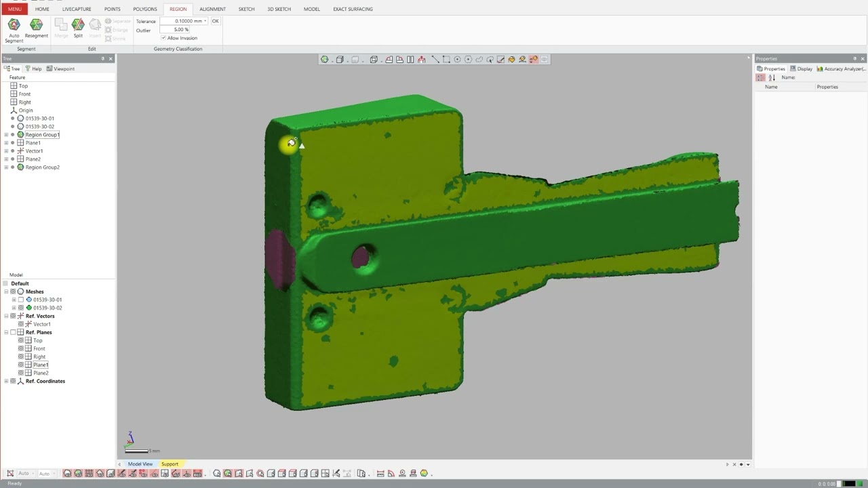Switch to the Model View tab

(140, 464)
